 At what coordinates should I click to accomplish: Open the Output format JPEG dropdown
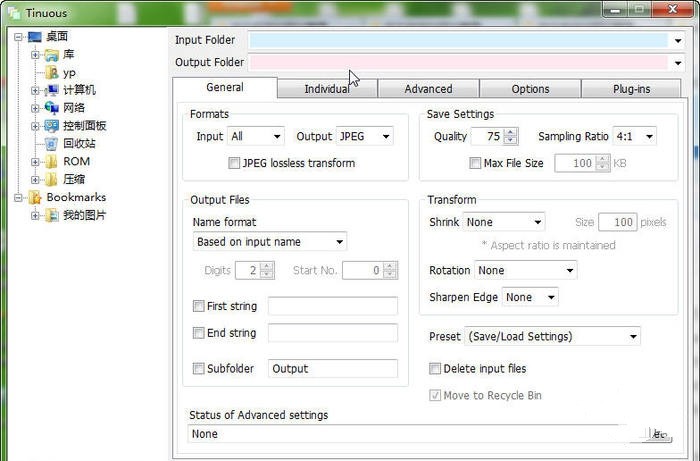tap(364, 136)
